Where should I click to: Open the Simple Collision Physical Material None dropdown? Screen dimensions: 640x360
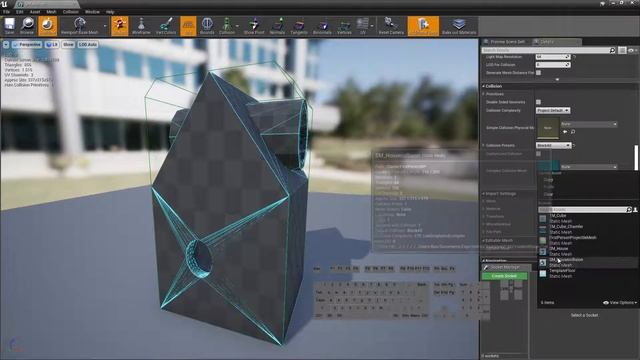589,124
